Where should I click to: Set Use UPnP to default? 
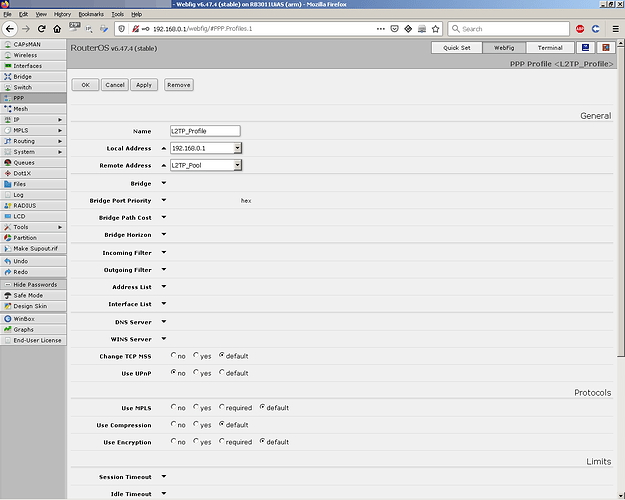click(x=222, y=372)
